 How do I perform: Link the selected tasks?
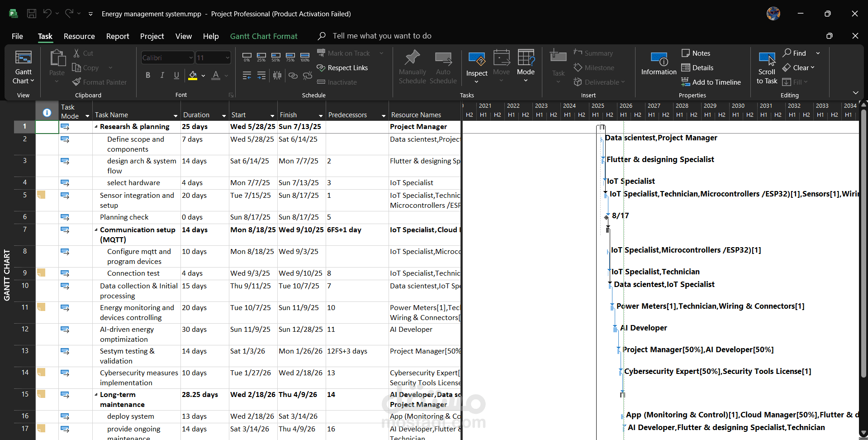pos(293,75)
